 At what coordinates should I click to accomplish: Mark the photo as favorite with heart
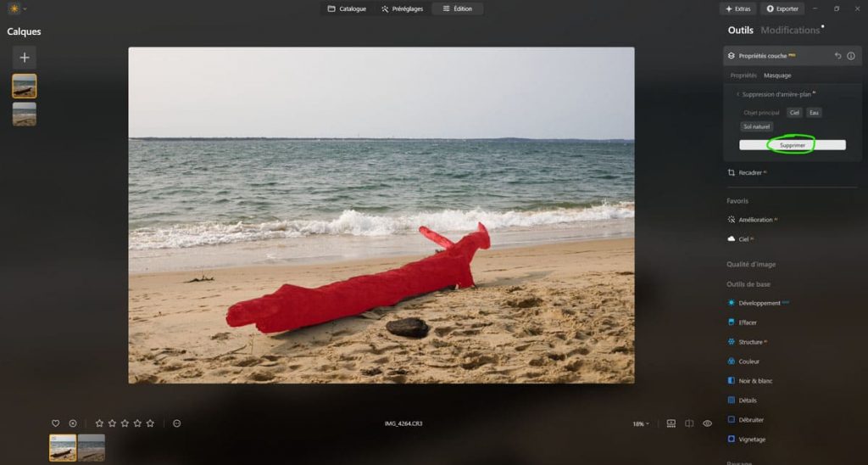pos(56,423)
